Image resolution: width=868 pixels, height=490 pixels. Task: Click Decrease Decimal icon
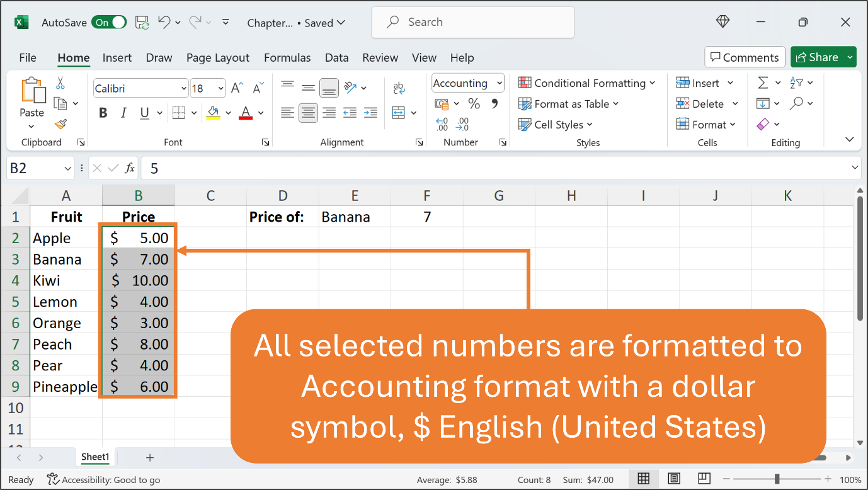pos(463,124)
